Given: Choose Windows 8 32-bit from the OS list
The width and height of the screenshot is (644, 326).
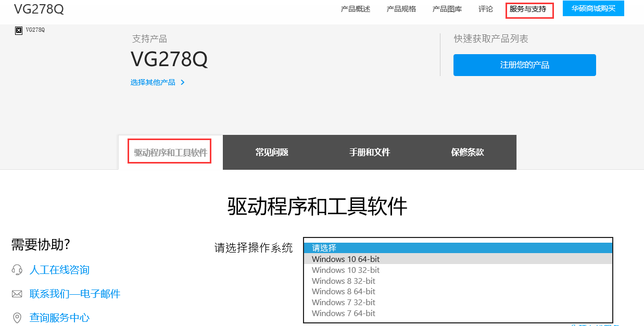Looking at the screenshot, I should pos(458,281).
